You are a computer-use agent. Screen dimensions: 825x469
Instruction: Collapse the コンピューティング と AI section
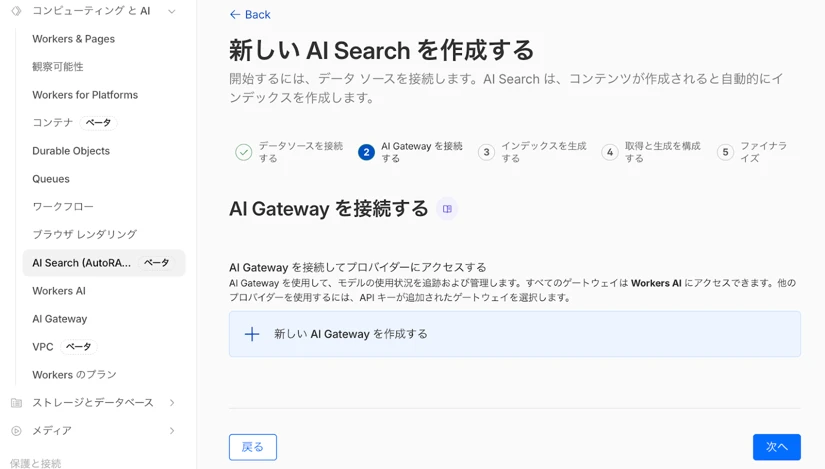[x=172, y=12]
